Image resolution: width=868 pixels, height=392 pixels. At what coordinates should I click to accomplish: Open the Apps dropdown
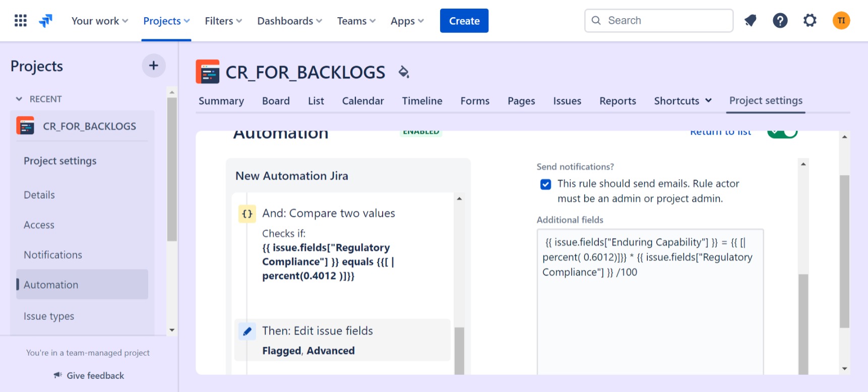(407, 21)
